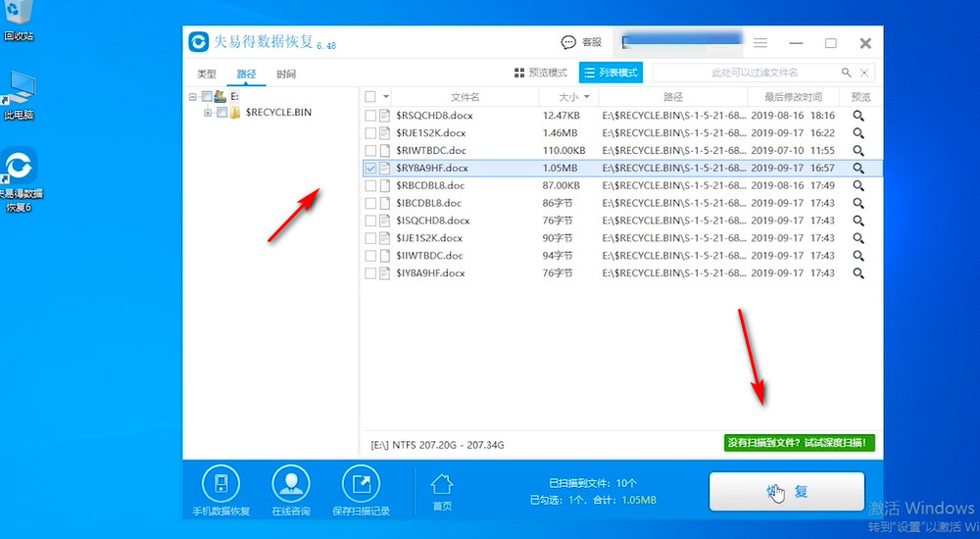Click the document icon of $RSQCHD8.docx
This screenshot has height=539, width=980.
pyautogui.click(x=385, y=116)
